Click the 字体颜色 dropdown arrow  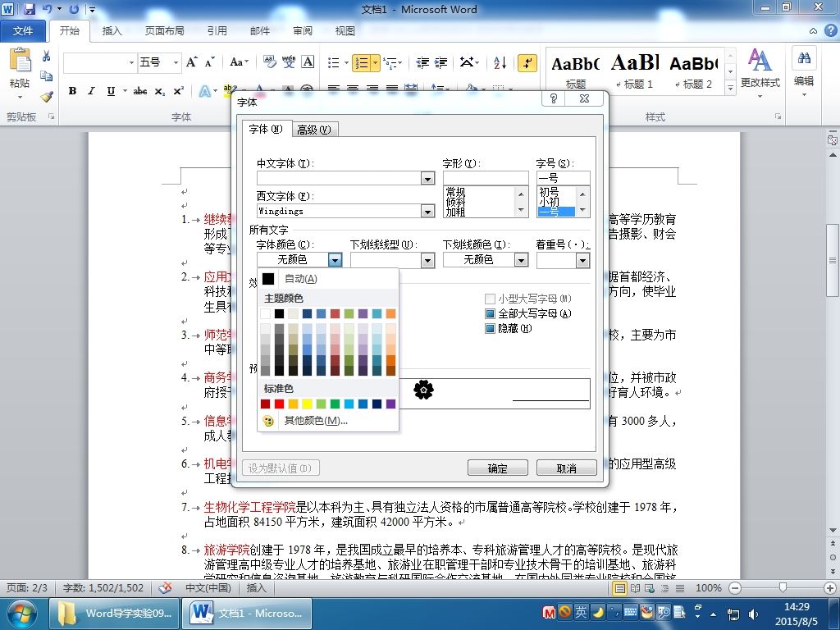[x=335, y=260]
